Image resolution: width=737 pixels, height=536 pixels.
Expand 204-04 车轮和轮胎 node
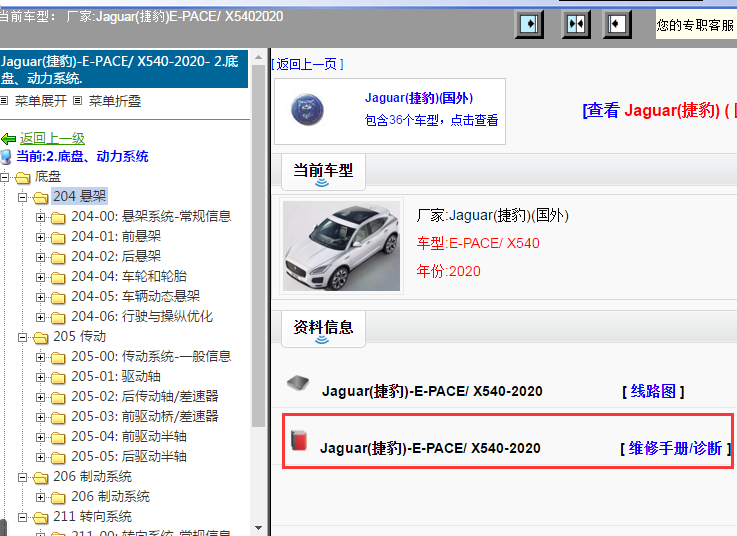click(40, 277)
